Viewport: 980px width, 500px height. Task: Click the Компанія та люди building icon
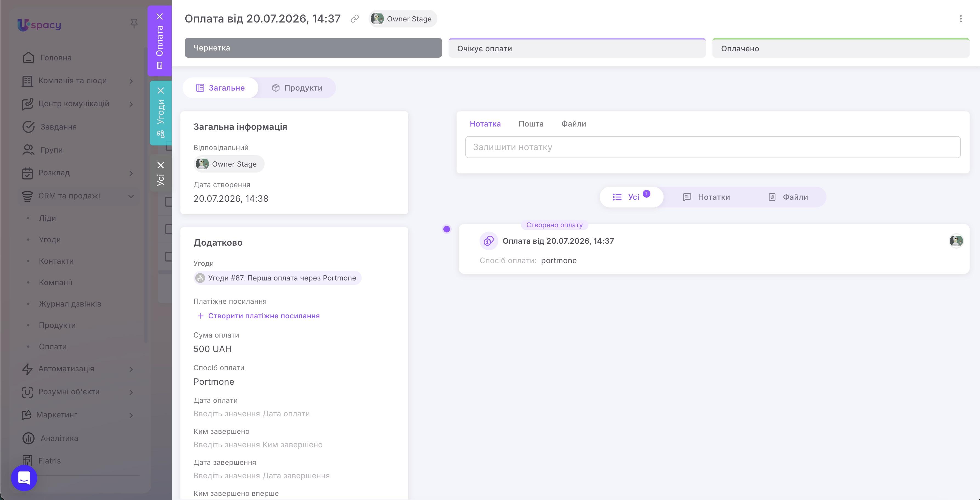coord(27,81)
